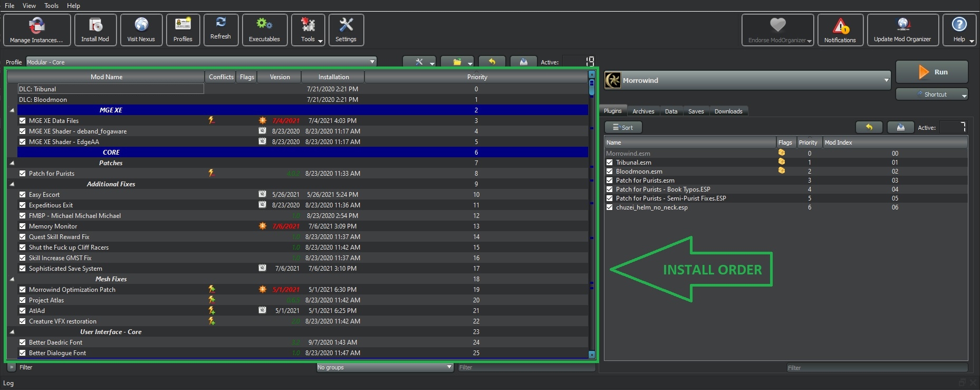Open the Tools menu in menu bar
Screen dimensions: 980x390
pos(51,6)
